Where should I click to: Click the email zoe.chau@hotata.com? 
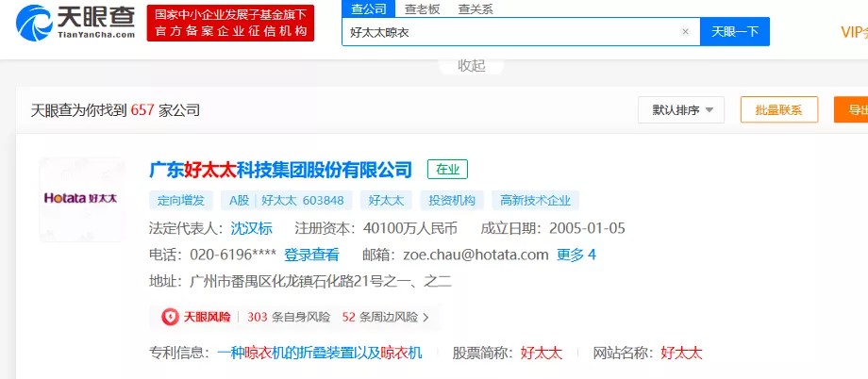click(x=476, y=255)
